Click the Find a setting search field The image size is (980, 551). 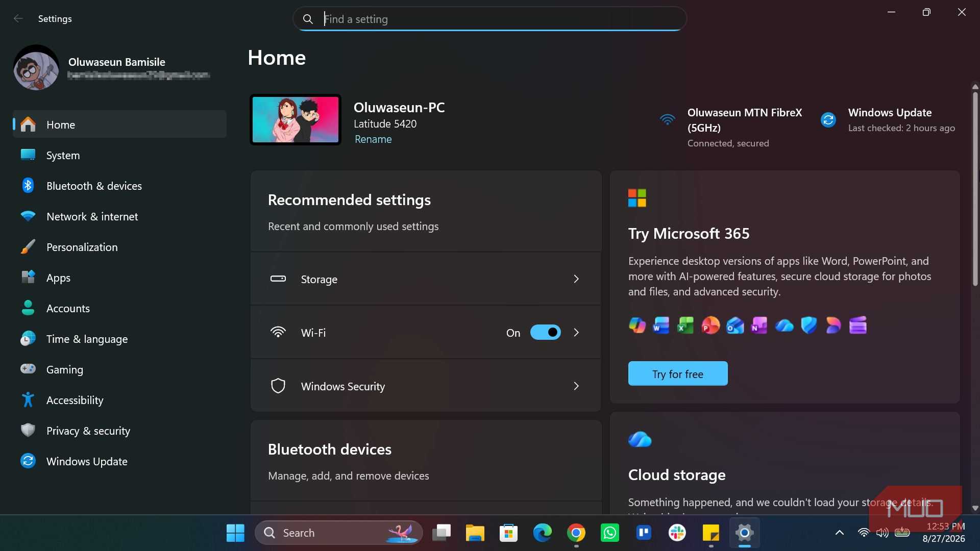click(489, 19)
